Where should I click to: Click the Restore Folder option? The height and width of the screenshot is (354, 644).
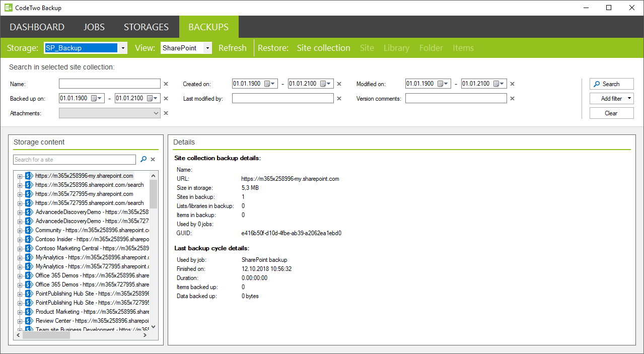click(431, 48)
